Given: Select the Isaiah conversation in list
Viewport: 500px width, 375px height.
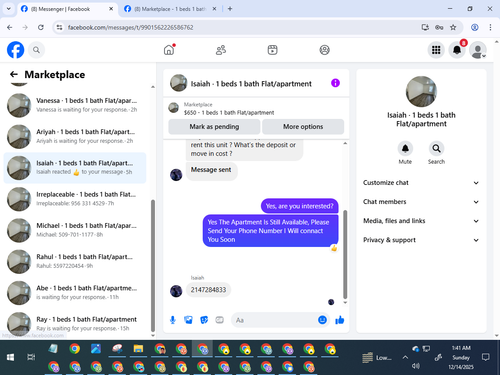Looking at the screenshot, I should [x=75, y=168].
